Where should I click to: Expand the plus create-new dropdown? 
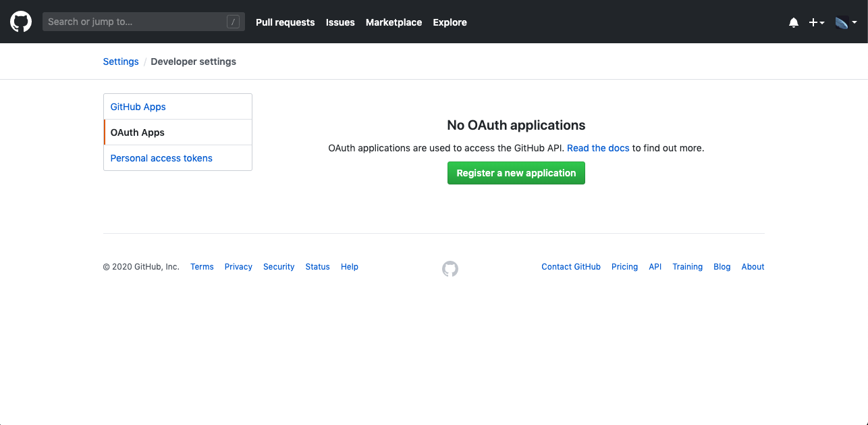coord(817,22)
